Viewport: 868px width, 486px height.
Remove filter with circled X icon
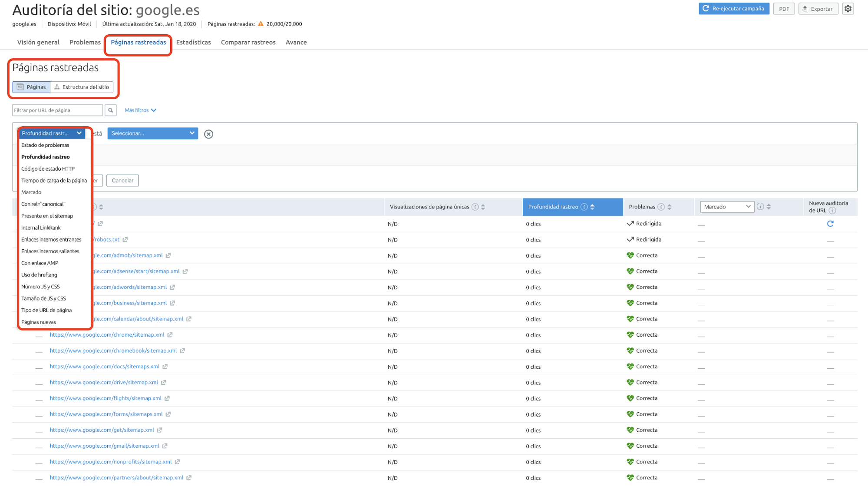pos(208,134)
